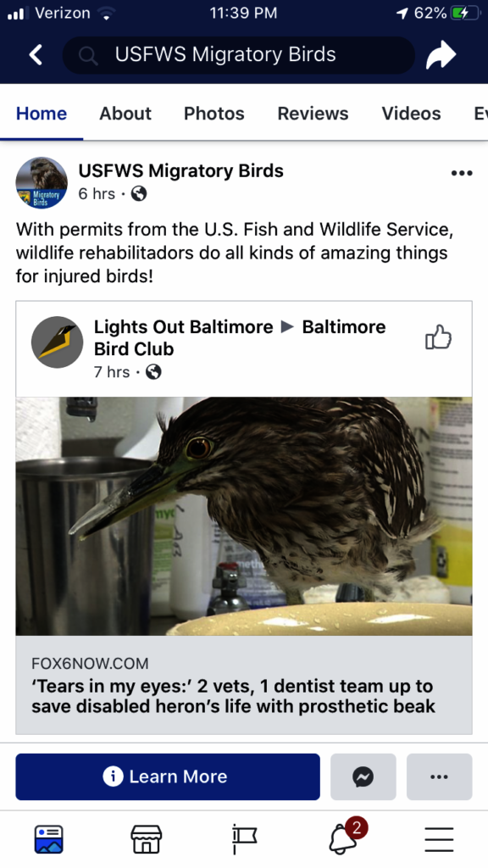Like the Lights Out Baltimore post with the thumbs-up icon

(x=438, y=337)
